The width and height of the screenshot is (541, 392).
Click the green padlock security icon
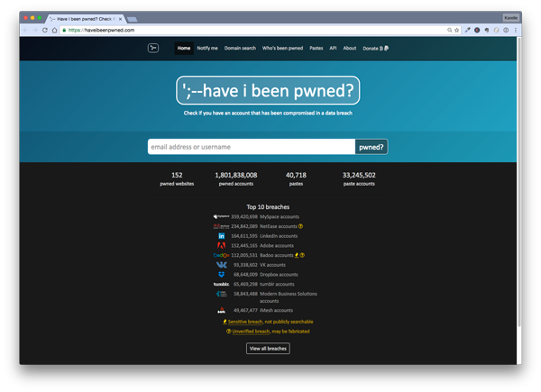[x=64, y=31]
